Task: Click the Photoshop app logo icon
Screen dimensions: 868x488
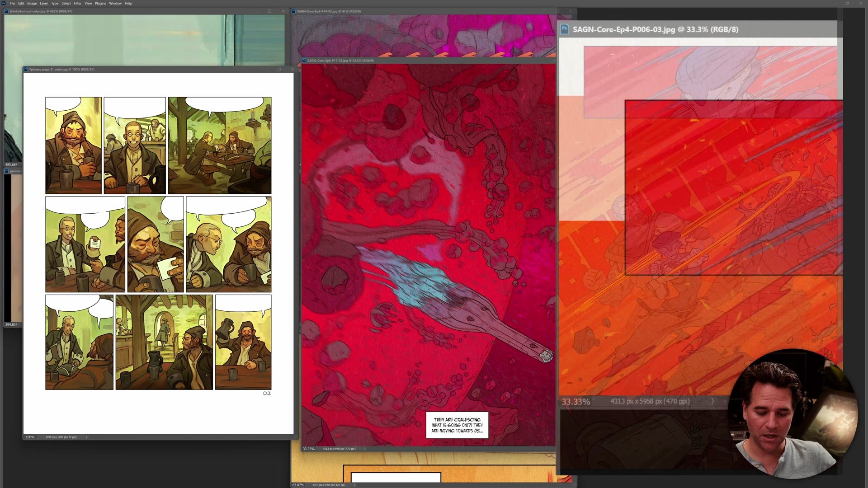Action: pyautogui.click(x=4, y=3)
